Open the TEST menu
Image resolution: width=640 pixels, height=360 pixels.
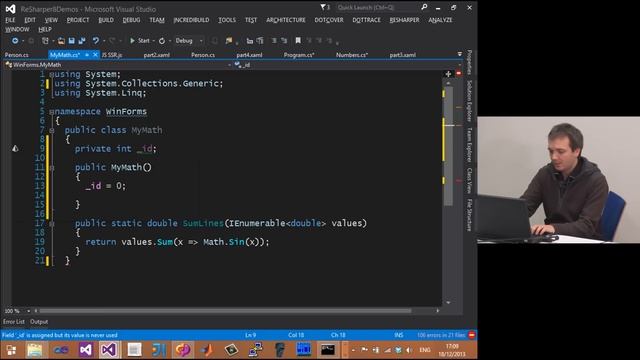point(251,20)
